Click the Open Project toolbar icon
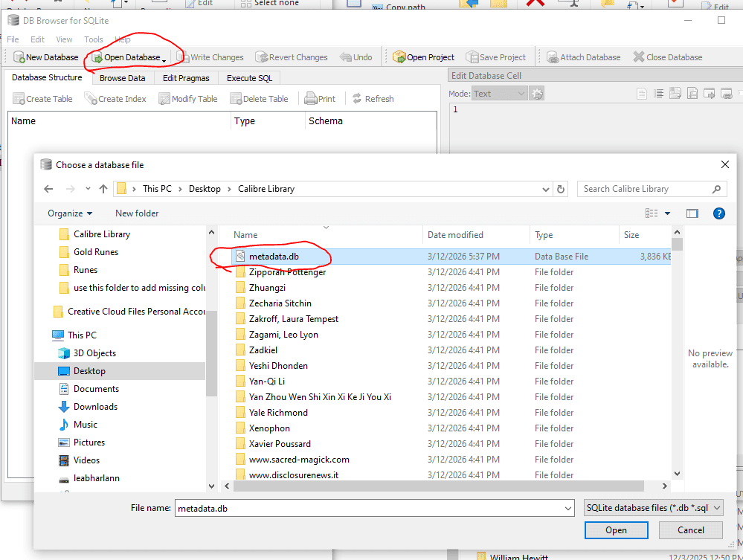Image resolution: width=743 pixels, height=560 pixels. (x=399, y=57)
